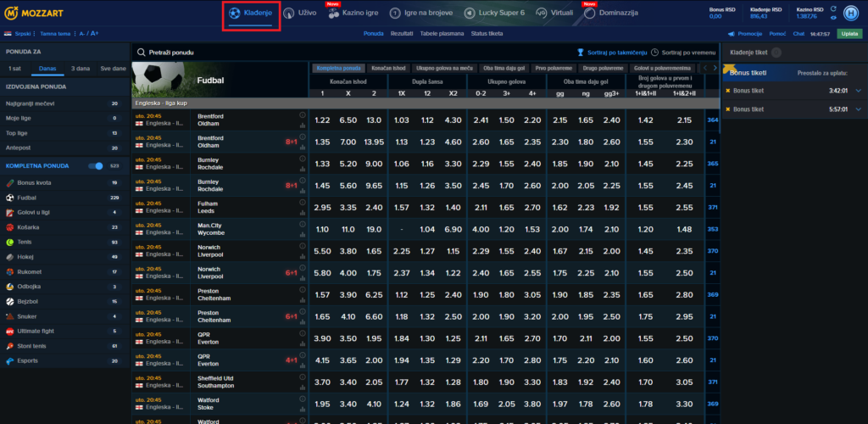Toggle Tamna tema dark theme
868x424 pixels.
[54, 34]
